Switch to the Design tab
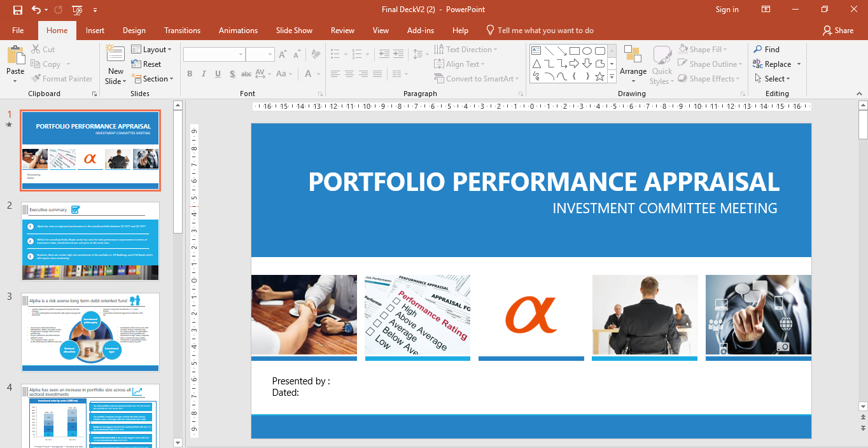868x448 pixels. coord(134,31)
